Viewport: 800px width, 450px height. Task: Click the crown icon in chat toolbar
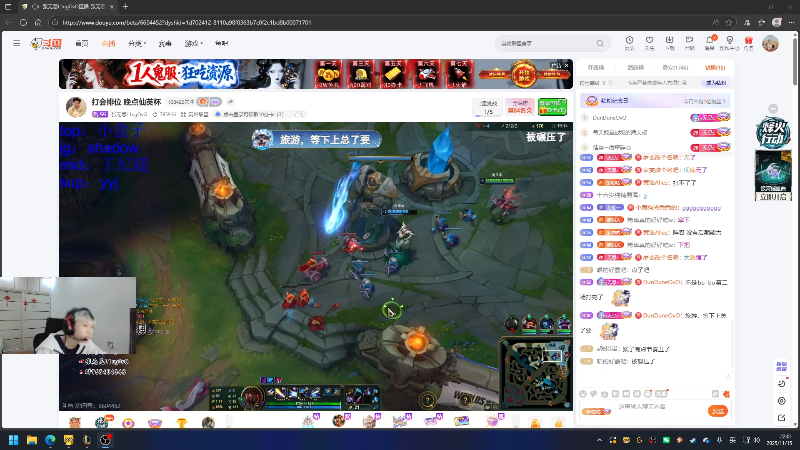coord(605,394)
